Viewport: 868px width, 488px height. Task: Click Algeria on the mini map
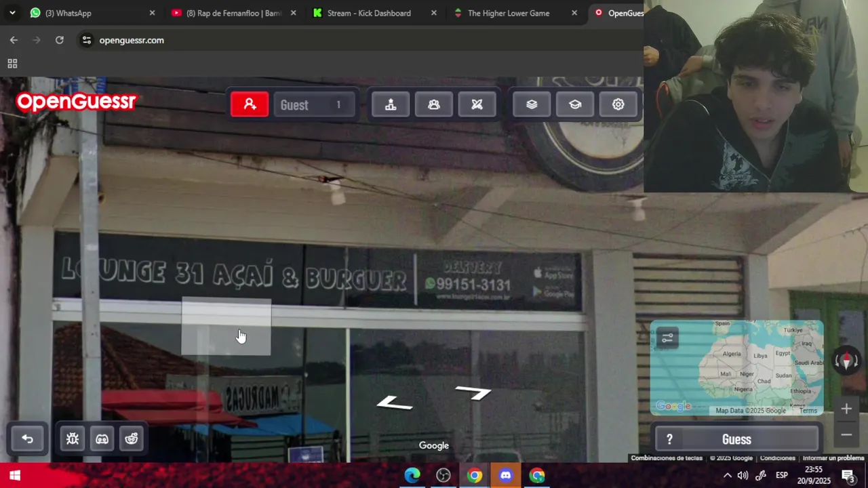(732, 354)
